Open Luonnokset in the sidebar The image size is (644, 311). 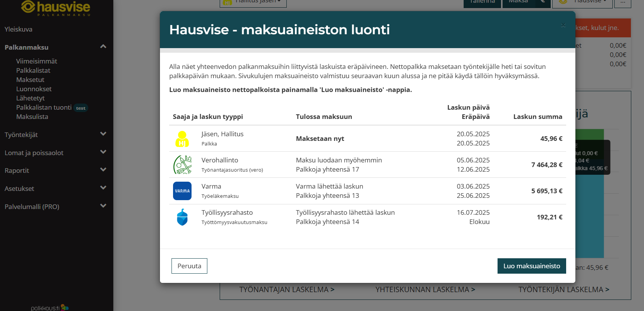34,89
